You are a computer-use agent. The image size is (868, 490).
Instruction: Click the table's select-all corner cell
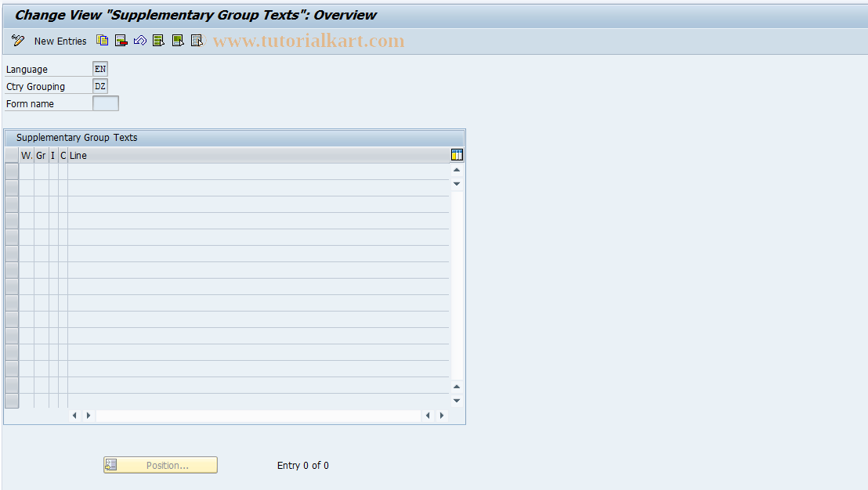click(12, 156)
